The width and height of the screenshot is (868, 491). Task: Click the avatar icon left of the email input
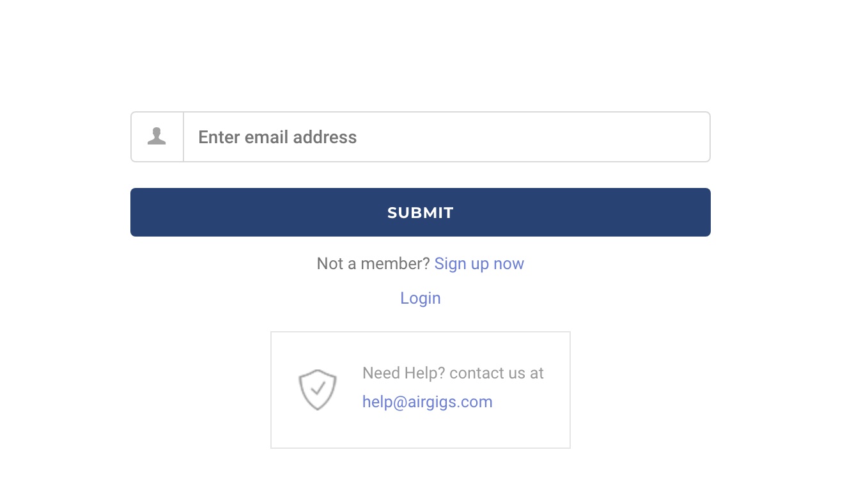click(x=157, y=136)
